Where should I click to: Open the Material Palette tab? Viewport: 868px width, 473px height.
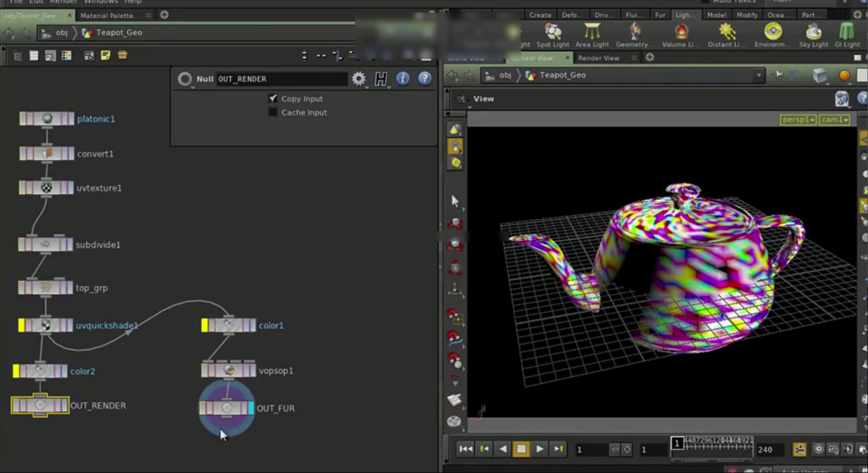click(x=107, y=15)
